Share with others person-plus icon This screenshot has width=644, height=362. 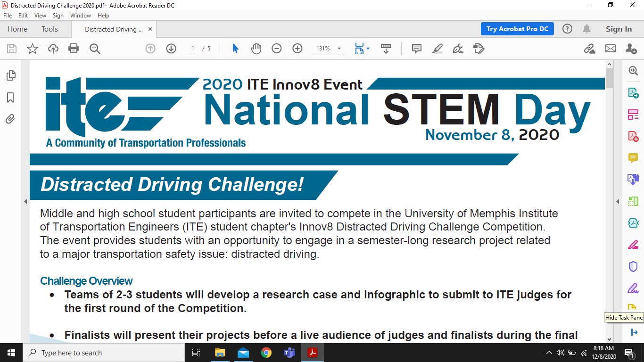point(631,49)
